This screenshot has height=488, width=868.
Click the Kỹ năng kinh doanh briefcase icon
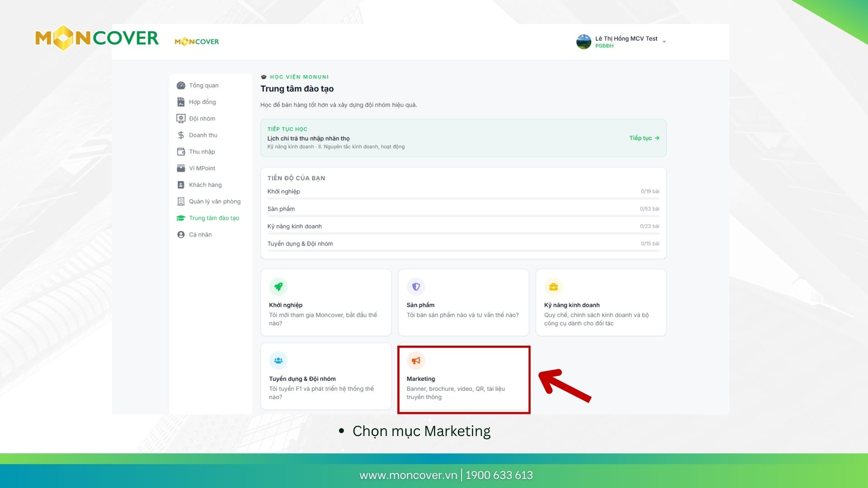pos(553,286)
